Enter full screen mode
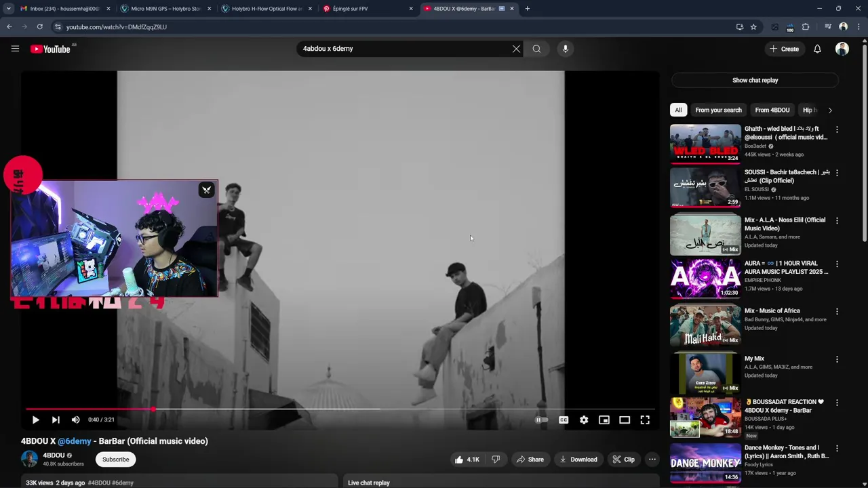This screenshot has height=488, width=868. [645, 420]
